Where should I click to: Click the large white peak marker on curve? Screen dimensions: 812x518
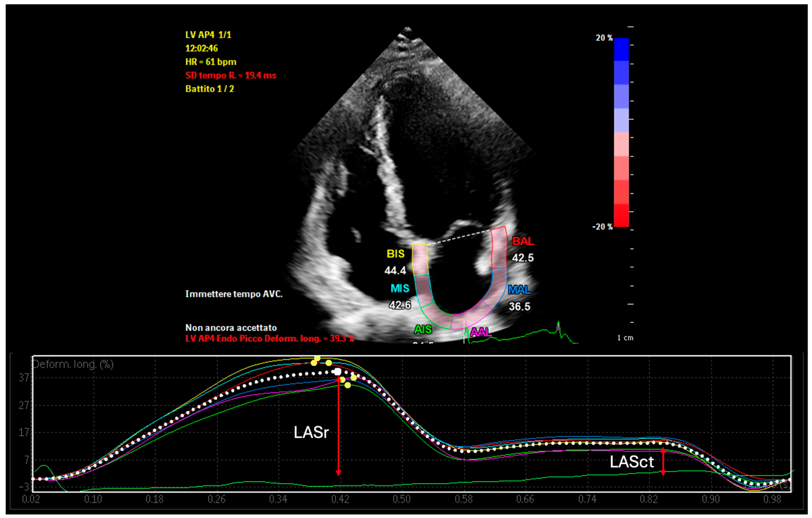click(338, 372)
